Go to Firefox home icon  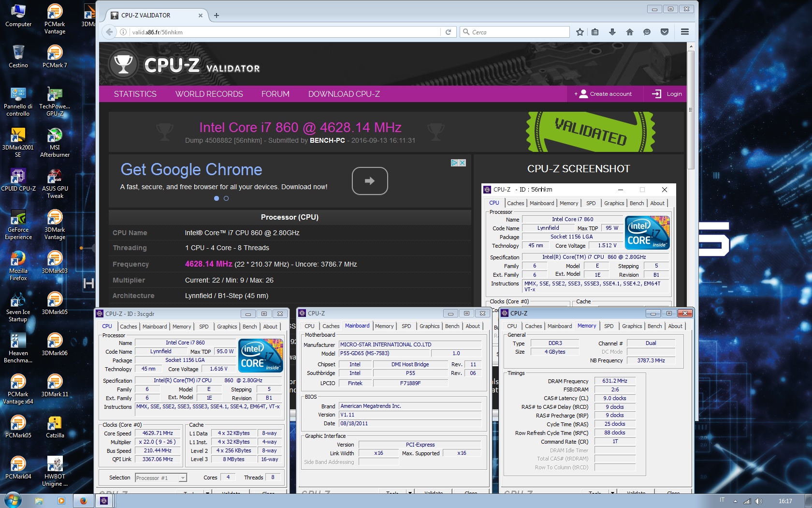[629, 32]
